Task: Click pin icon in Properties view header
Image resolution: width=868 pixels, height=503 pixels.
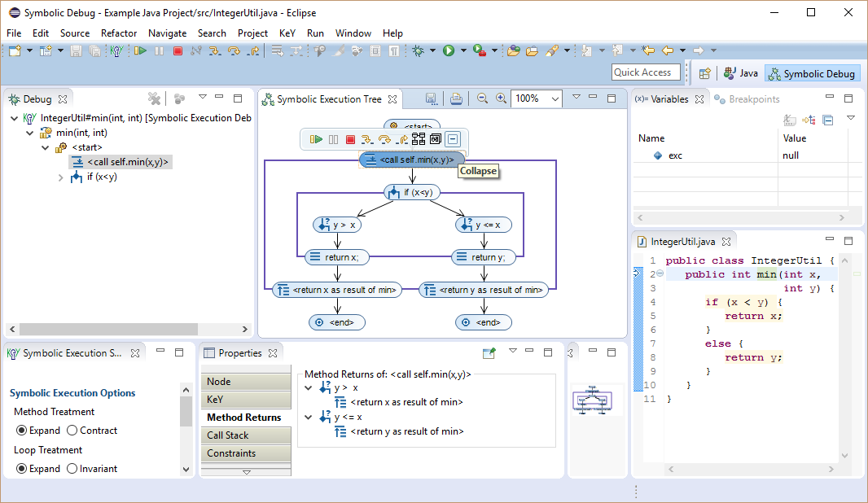Action: pyautogui.click(x=489, y=353)
